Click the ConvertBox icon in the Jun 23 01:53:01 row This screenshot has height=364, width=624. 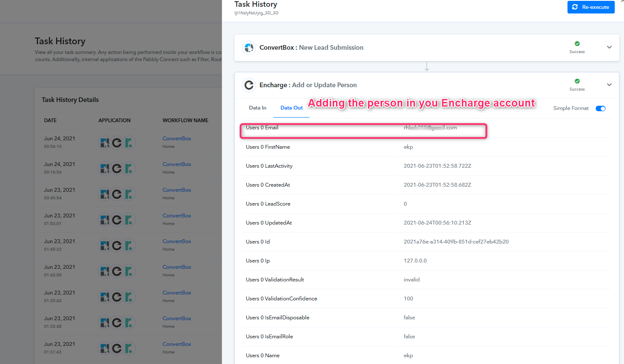click(x=105, y=220)
